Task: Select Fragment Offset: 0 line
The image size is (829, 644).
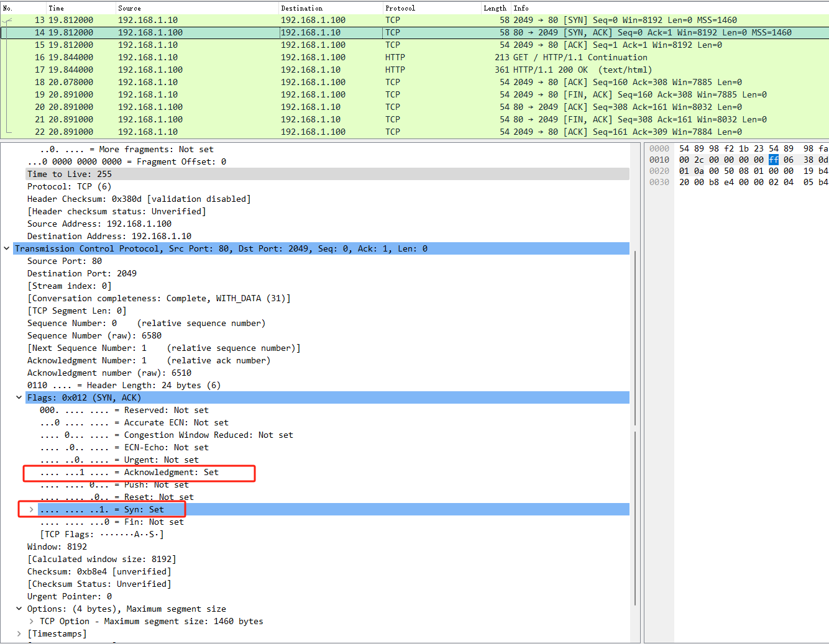Action: point(127,161)
